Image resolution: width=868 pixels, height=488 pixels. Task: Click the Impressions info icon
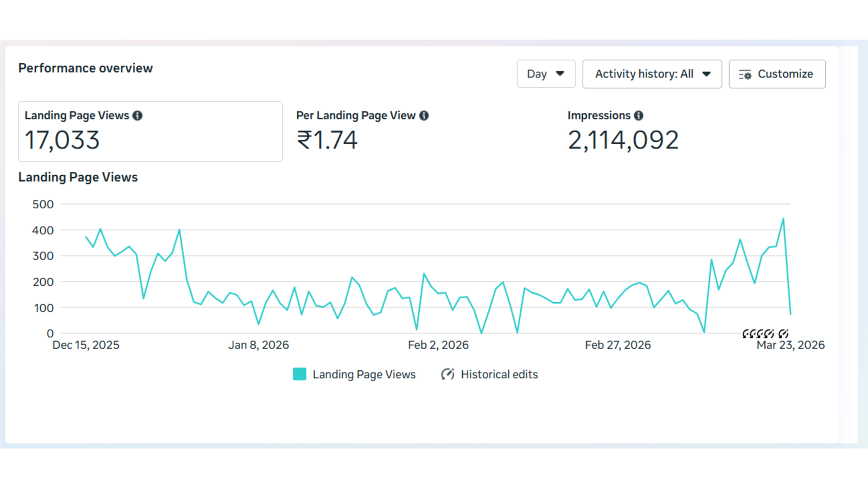(639, 115)
